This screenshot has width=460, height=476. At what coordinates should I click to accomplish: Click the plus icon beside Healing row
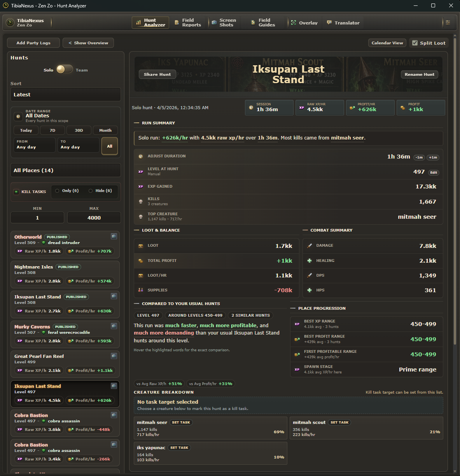point(310,261)
